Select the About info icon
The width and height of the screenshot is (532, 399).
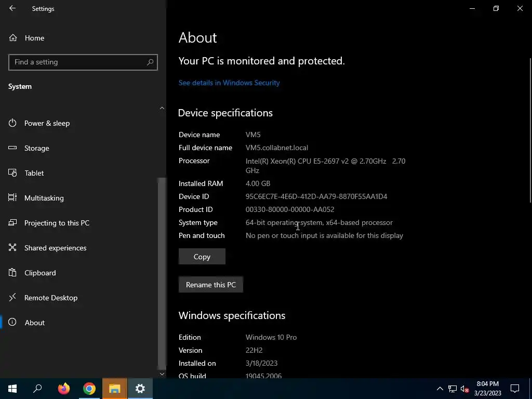(12, 322)
